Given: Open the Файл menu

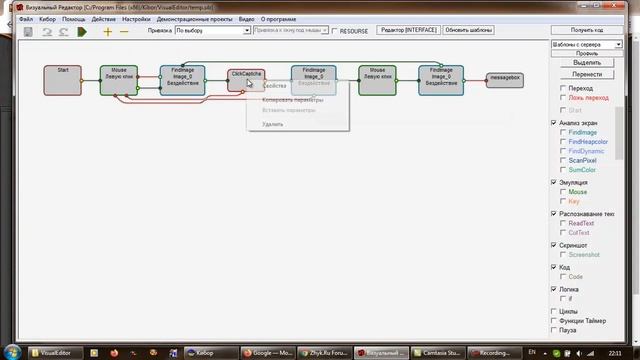Looking at the screenshot, I should tap(26, 19).
